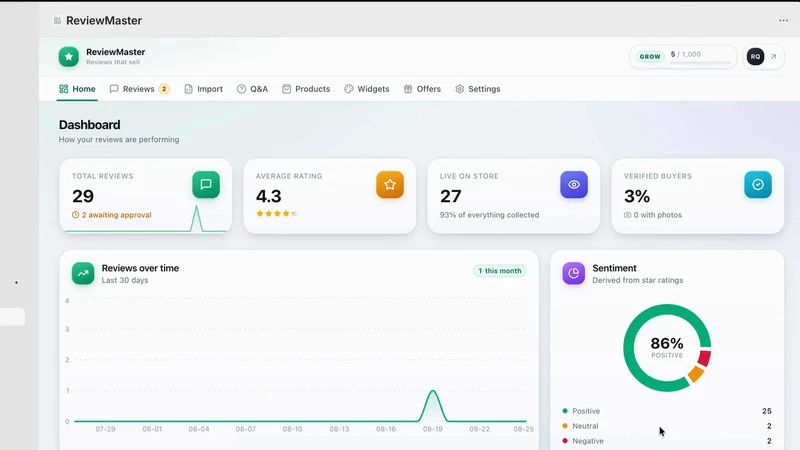The image size is (800, 450).
Task: Open the Q&A tab
Action: [252, 89]
